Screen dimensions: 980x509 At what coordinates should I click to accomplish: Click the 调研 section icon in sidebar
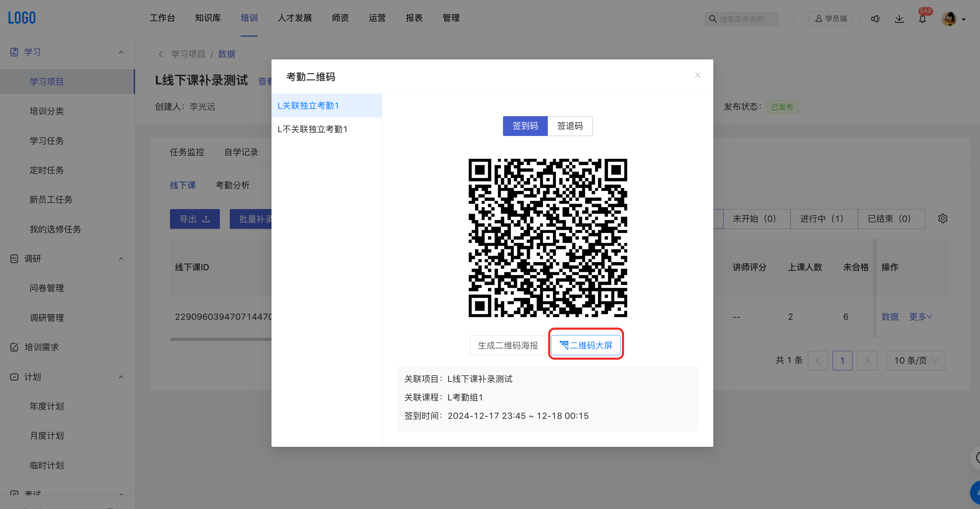[x=14, y=259]
